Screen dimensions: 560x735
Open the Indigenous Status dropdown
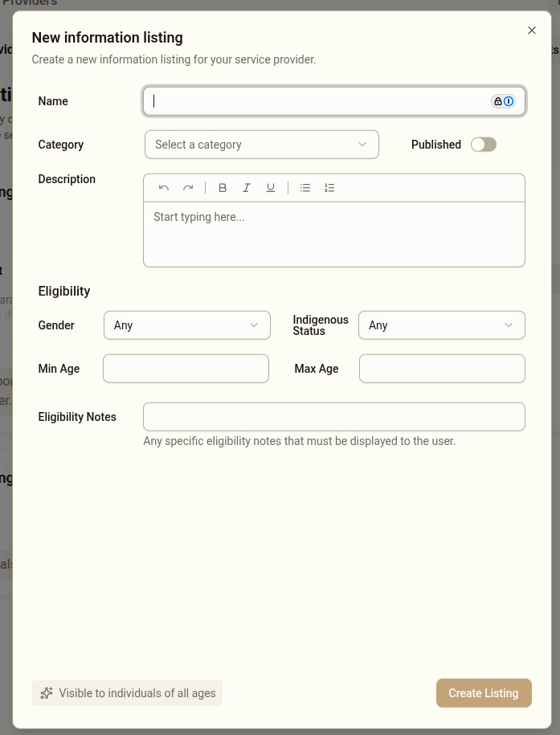click(441, 325)
